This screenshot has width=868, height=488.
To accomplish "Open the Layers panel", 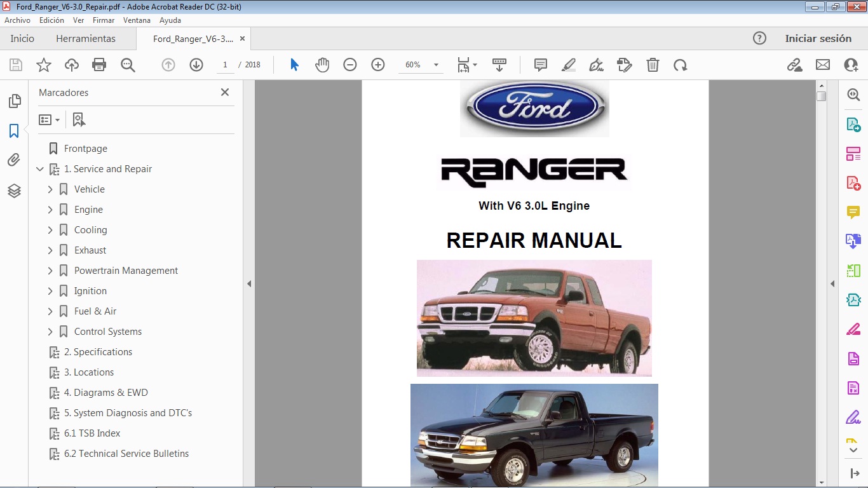I will click(14, 191).
